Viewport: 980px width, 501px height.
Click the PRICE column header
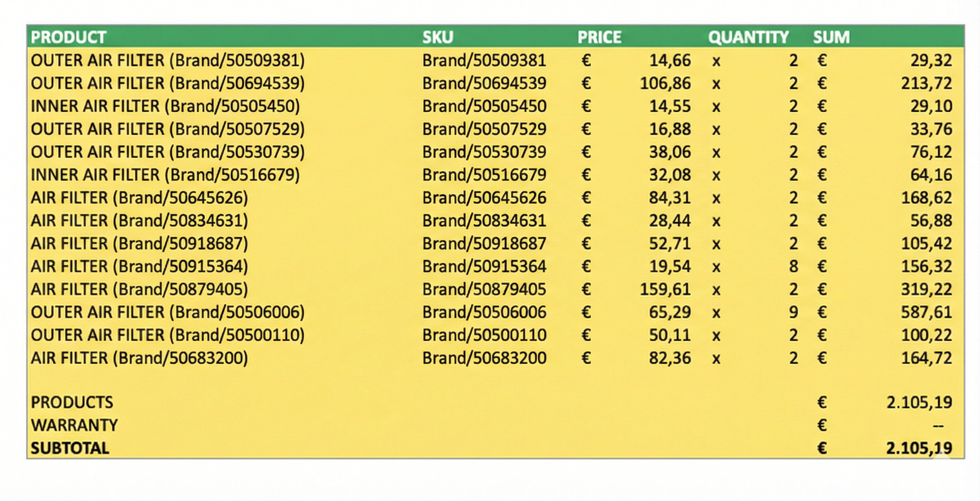click(x=599, y=37)
